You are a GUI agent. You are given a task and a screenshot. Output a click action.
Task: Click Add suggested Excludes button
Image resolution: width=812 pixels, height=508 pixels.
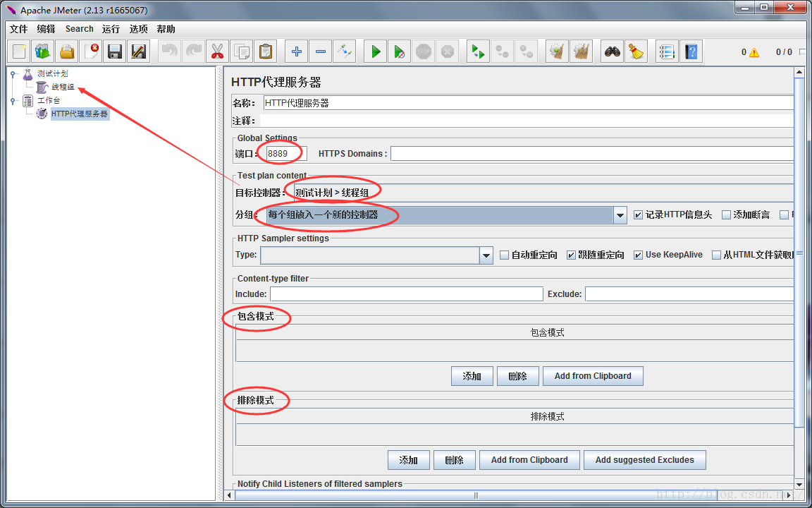pyautogui.click(x=645, y=460)
